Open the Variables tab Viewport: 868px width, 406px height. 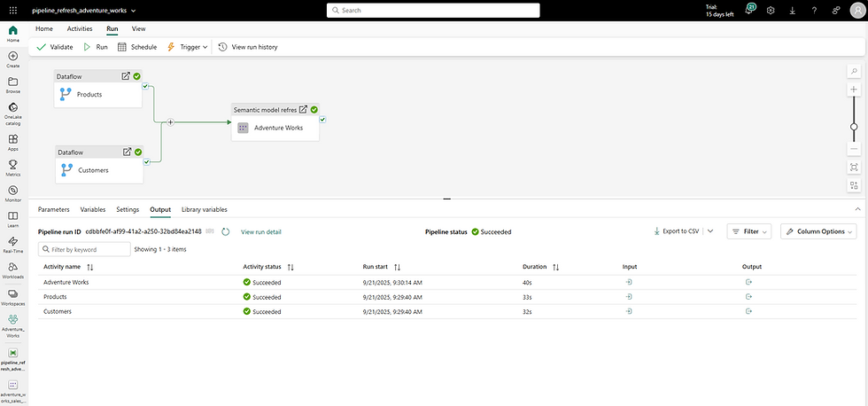pos(93,209)
